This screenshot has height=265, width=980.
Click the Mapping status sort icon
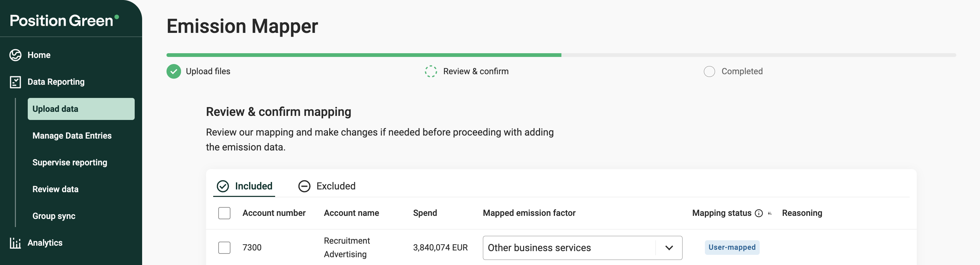(770, 213)
